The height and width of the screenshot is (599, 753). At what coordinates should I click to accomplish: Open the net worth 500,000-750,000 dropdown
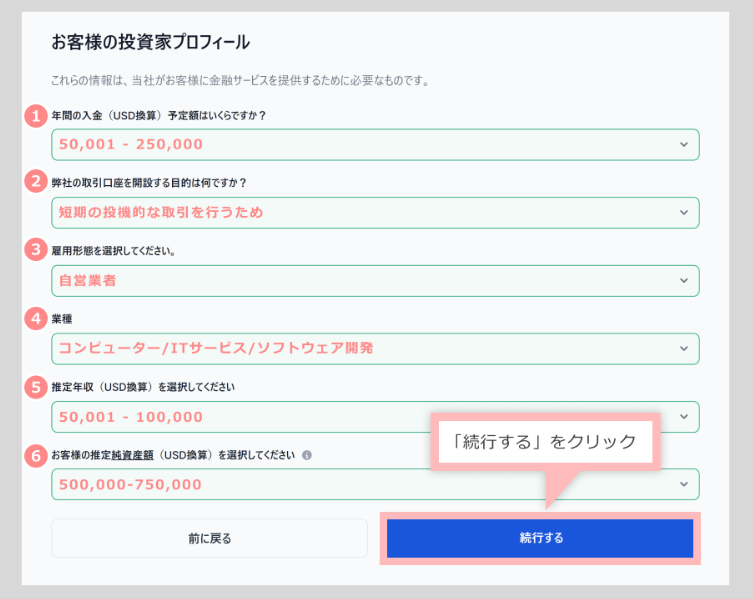[375, 484]
